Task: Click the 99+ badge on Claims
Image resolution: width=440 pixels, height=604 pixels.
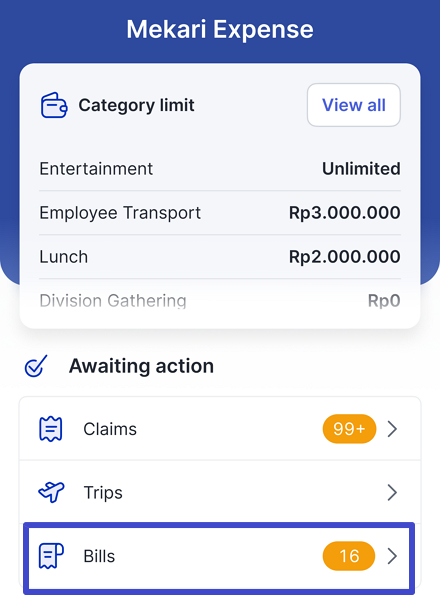Action: [x=349, y=429]
